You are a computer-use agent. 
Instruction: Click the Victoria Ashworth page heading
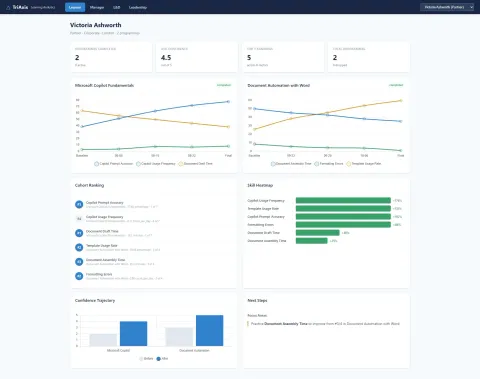[x=96, y=25]
